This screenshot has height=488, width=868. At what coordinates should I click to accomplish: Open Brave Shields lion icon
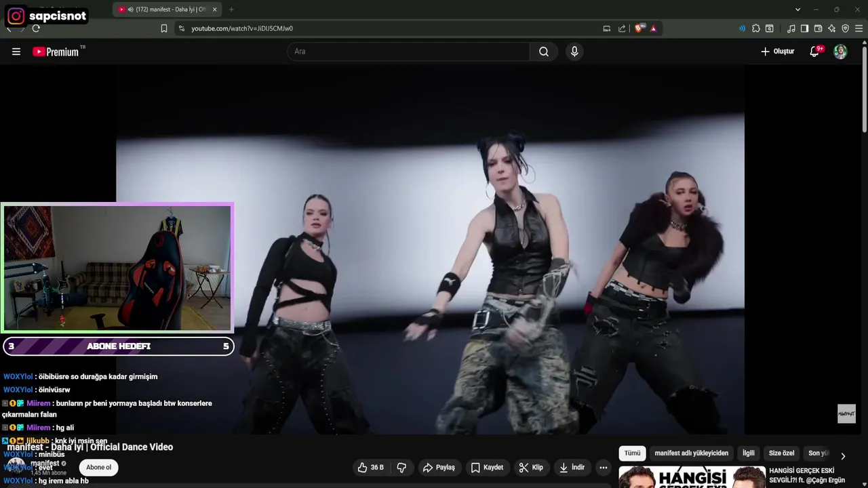point(639,28)
